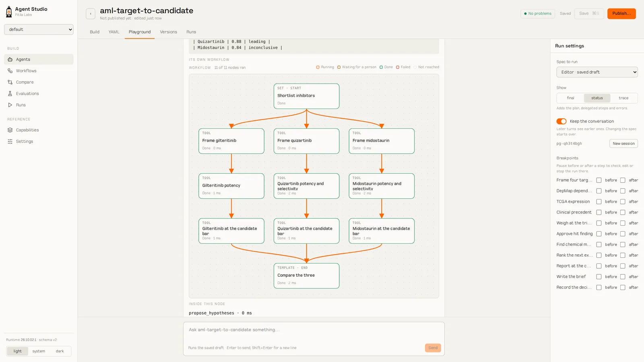644x362 pixels.
Task: Click the Workflows icon in sidebar
Action: click(x=10, y=71)
